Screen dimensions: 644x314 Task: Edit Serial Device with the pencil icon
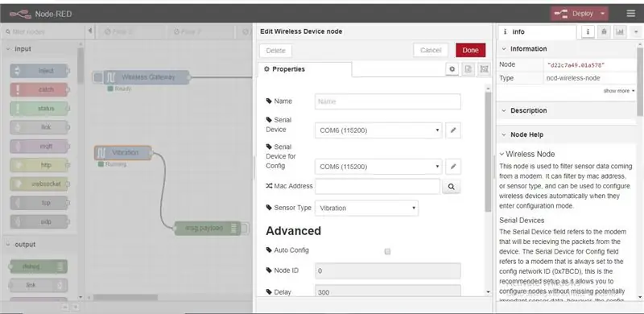pos(453,130)
